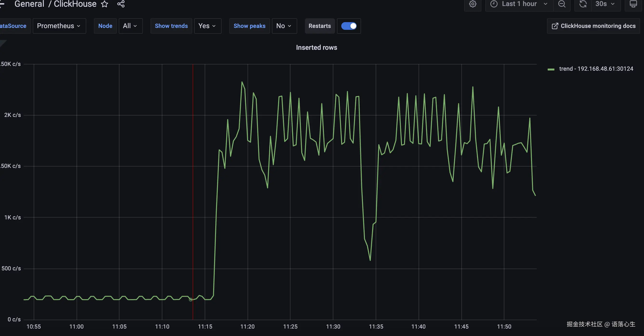This screenshot has width=644, height=336.
Task: Click the refresh dashboard icon
Action: (x=583, y=4)
